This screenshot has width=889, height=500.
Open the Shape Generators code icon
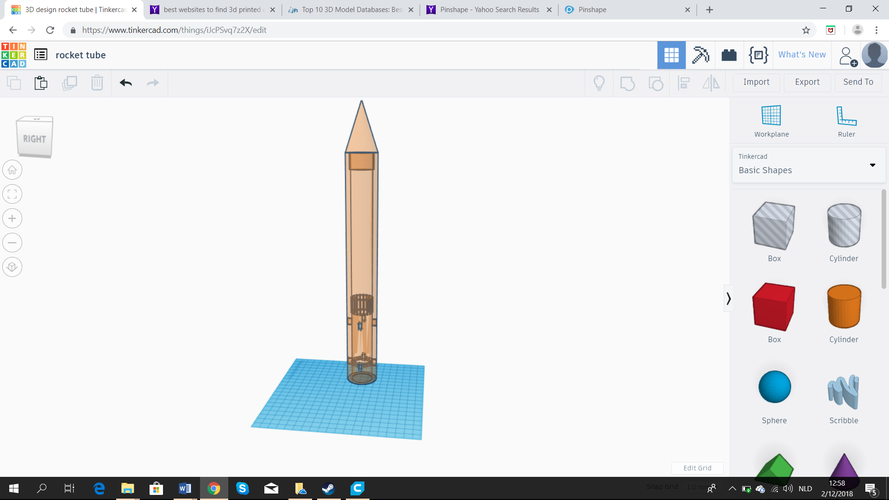click(x=758, y=55)
